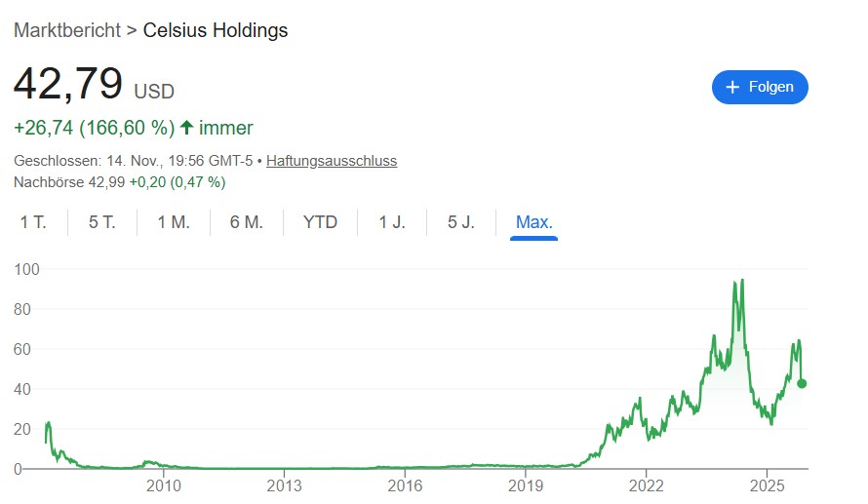This screenshot has width=868, height=504.
Task: Click the green up arrow icon
Action: [x=186, y=128]
